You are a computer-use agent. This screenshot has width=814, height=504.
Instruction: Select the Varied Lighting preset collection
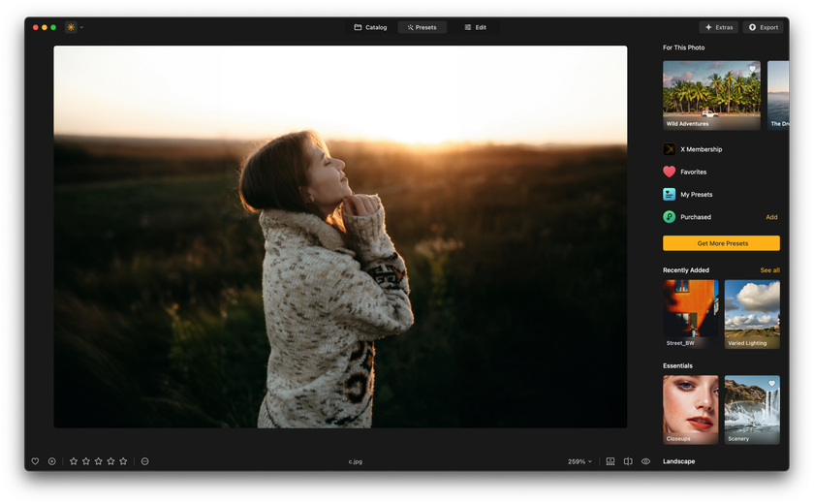point(752,314)
